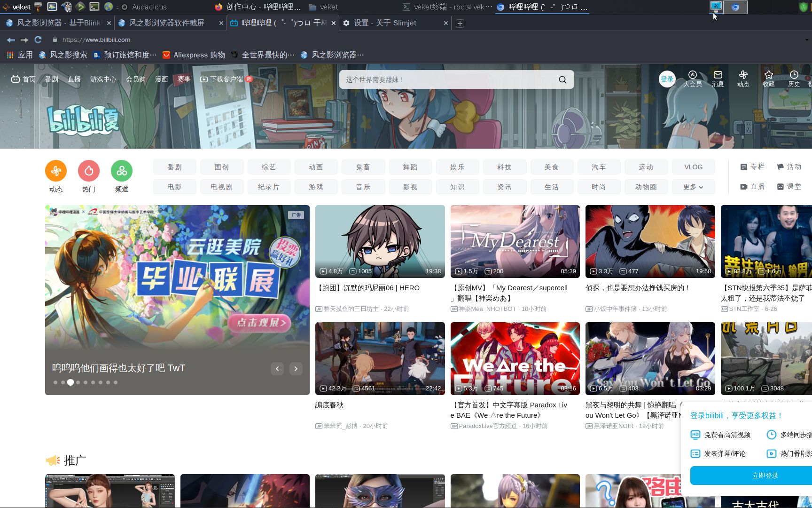This screenshot has height=508, width=812.
Task: Show previous carousel banner
Action: click(277, 369)
